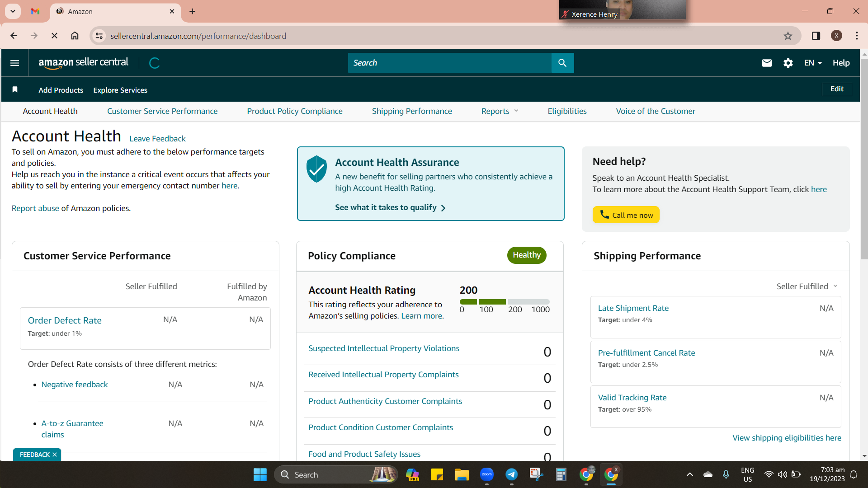
Task: Open the Product Policy Compliance tab
Action: click(295, 111)
